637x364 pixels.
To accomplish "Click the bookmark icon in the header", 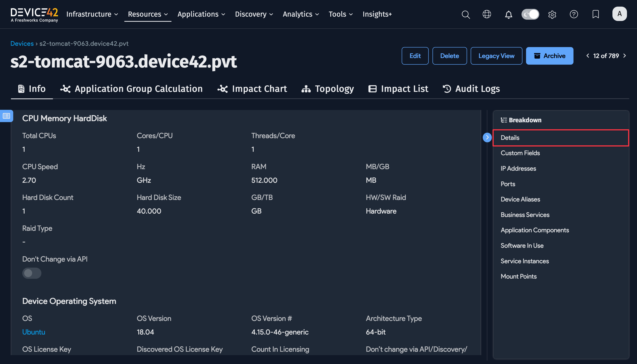I will [x=595, y=14].
